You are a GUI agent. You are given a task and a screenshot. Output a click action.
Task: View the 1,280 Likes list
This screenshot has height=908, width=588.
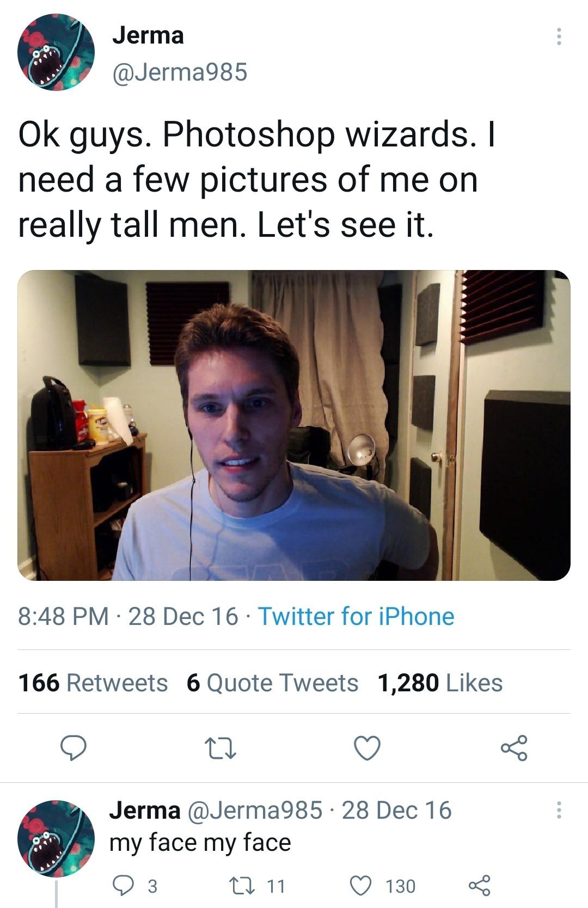(x=440, y=683)
